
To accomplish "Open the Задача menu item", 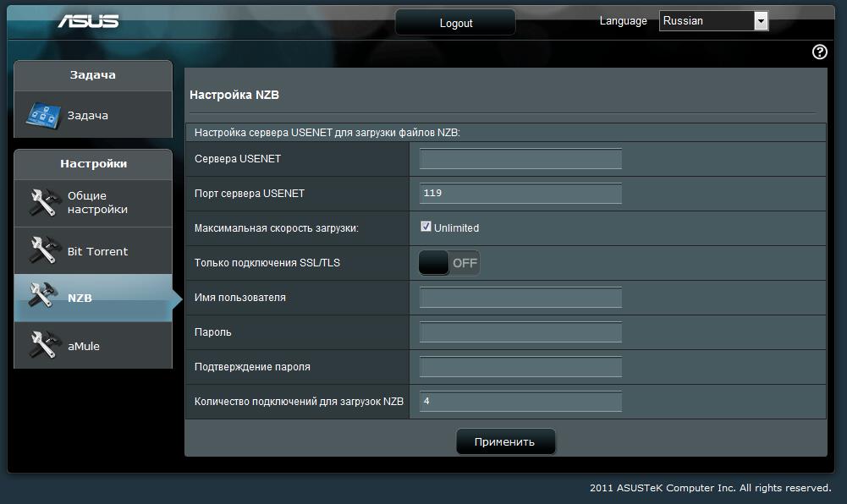I will click(93, 114).
